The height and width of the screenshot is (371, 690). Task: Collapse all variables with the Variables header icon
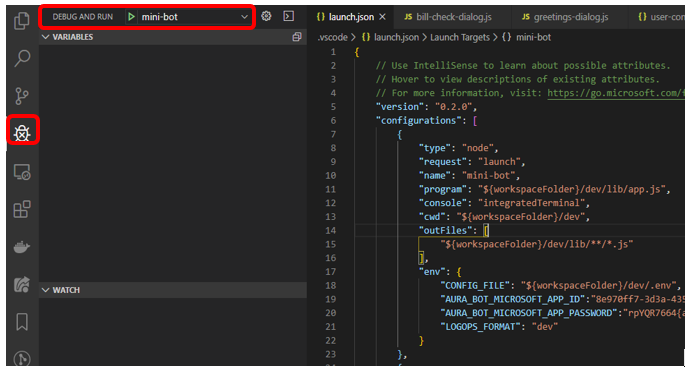pyautogui.click(x=297, y=37)
